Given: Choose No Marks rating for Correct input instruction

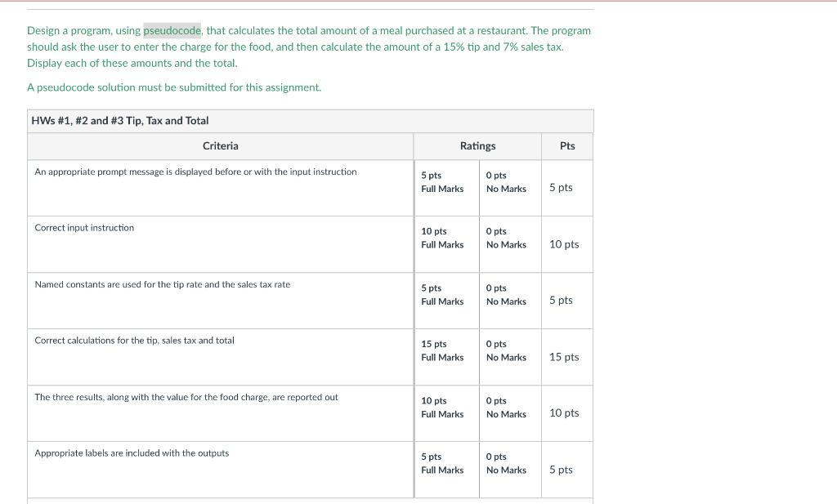Looking at the screenshot, I should [506, 239].
